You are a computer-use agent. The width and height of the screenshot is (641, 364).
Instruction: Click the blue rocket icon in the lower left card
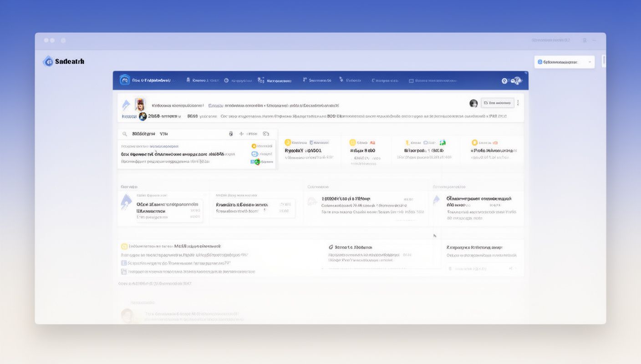pyautogui.click(x=126, y=202)
